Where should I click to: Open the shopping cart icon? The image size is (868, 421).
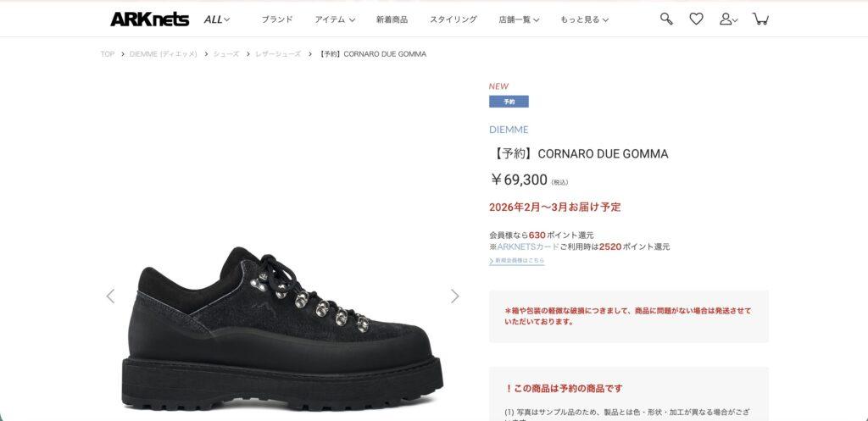point(760,19)
